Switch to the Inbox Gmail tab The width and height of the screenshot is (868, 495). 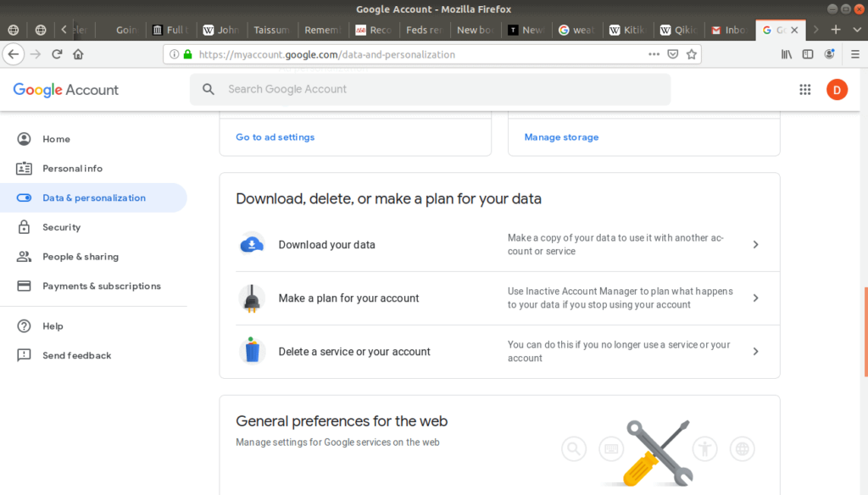(x=730, y=30)
